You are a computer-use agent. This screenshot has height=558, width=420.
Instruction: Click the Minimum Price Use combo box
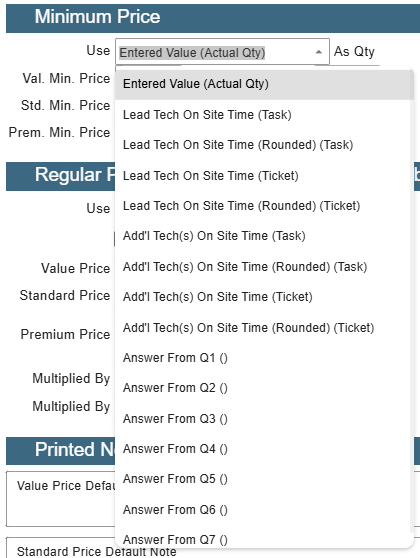[222, 52]
